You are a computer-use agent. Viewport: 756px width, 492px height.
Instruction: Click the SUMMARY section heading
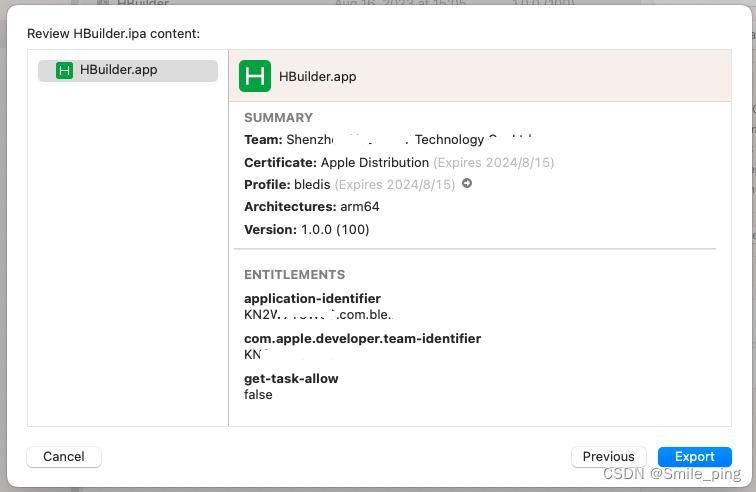pos(279,118)
